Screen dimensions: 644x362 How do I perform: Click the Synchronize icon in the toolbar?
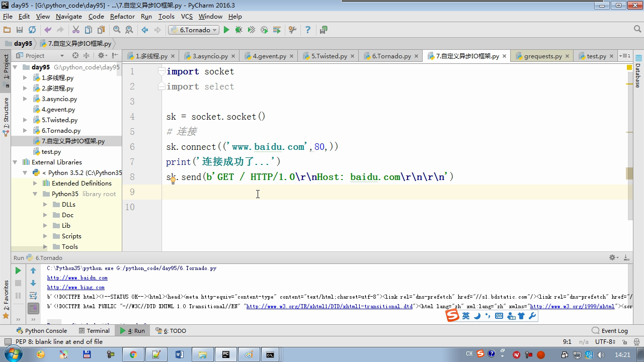tap(32, 30)
